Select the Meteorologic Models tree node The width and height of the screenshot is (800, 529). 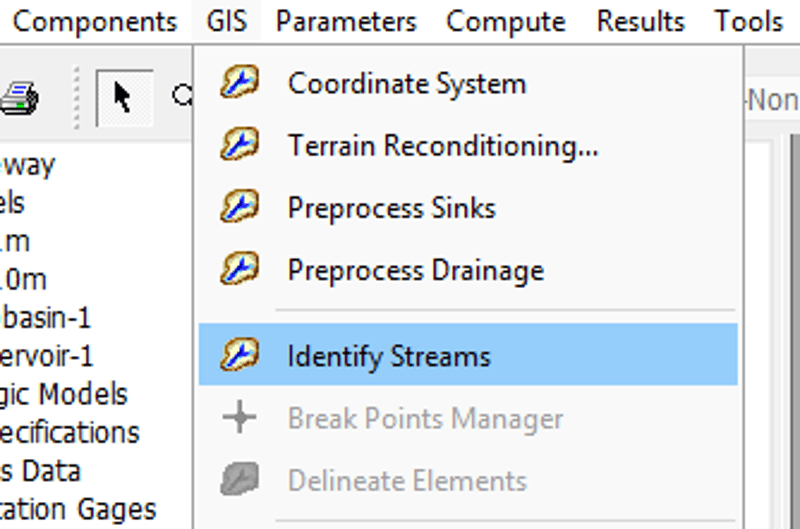tap(64, 394)
